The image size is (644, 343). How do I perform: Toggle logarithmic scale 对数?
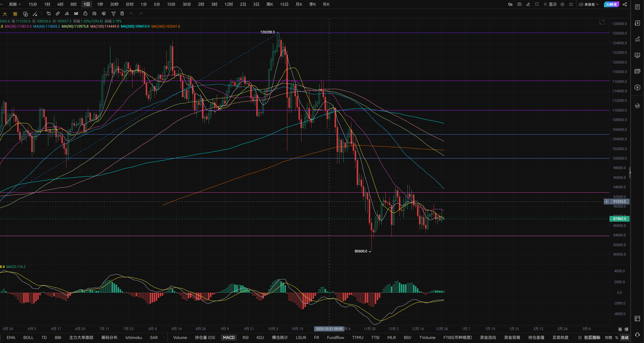[608, 338]
